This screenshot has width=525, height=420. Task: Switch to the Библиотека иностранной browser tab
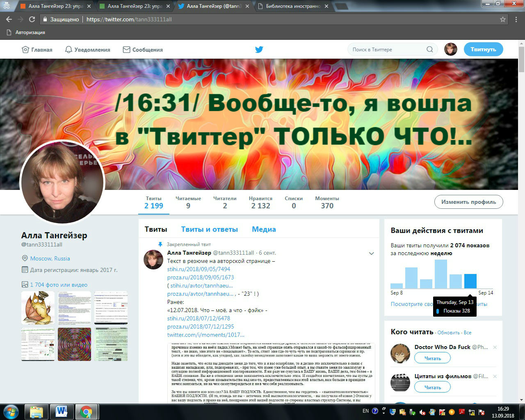[x=294, y=6]
